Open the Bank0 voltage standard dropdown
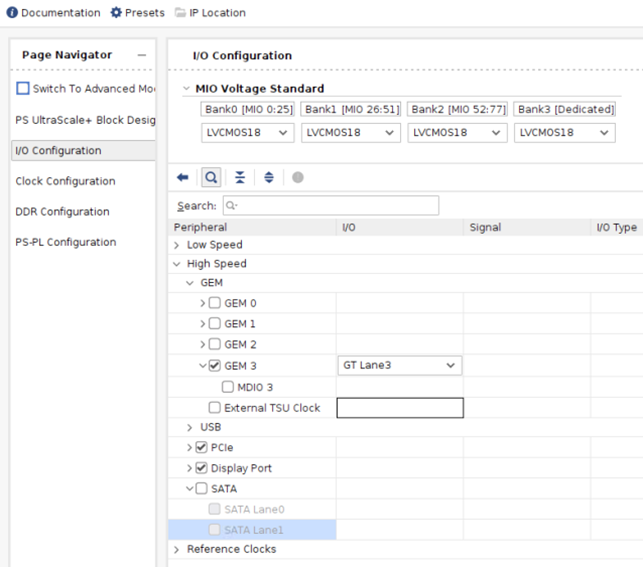Image resolution: width=643 pixels, height=567 pixels. (248, 132)
